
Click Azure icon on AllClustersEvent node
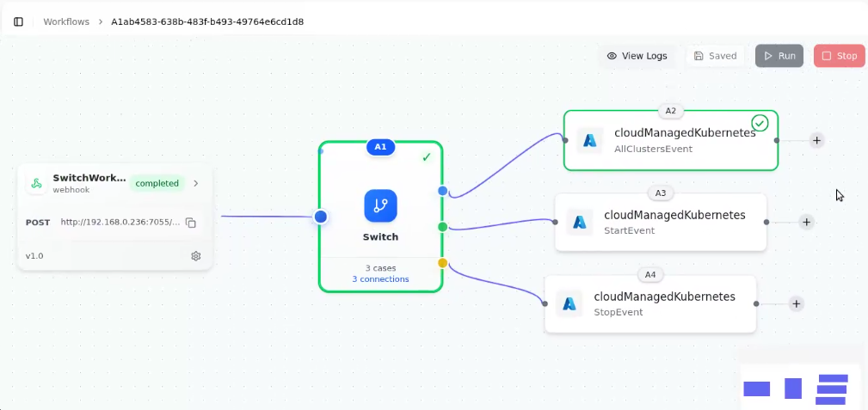click(x=590, y=140)
